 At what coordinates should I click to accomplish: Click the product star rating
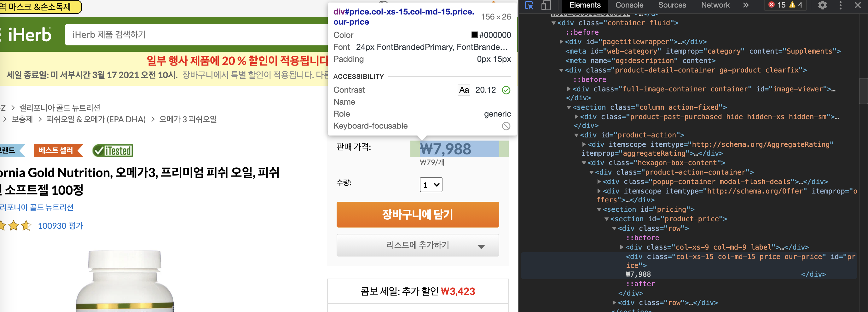tap(15, 226)
